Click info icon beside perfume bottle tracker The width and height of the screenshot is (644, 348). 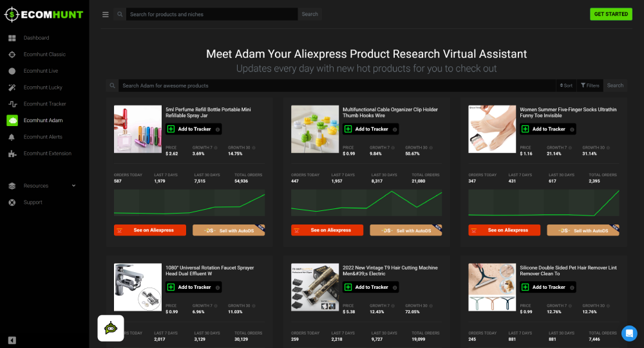coord(217,129)
